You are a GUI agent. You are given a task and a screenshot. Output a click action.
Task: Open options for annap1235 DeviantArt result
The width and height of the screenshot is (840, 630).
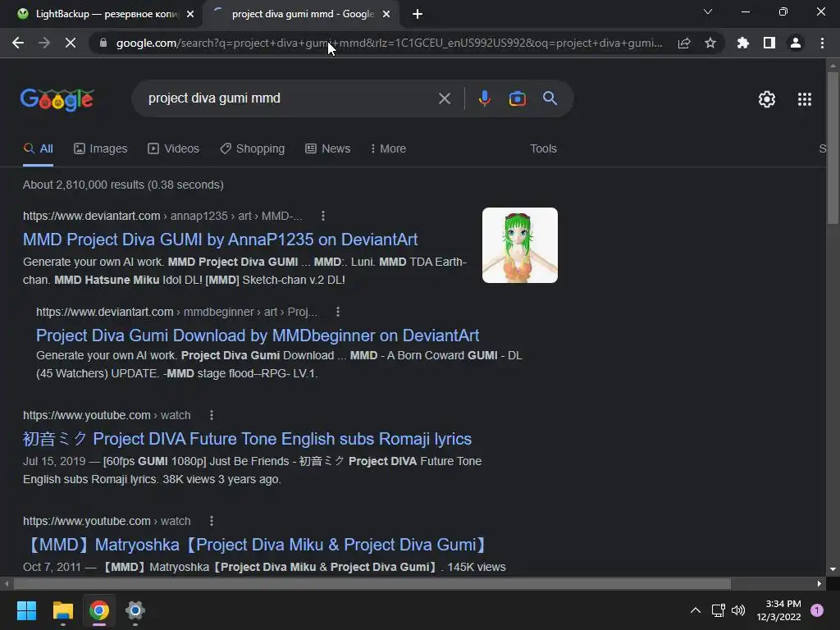(323, 216)
